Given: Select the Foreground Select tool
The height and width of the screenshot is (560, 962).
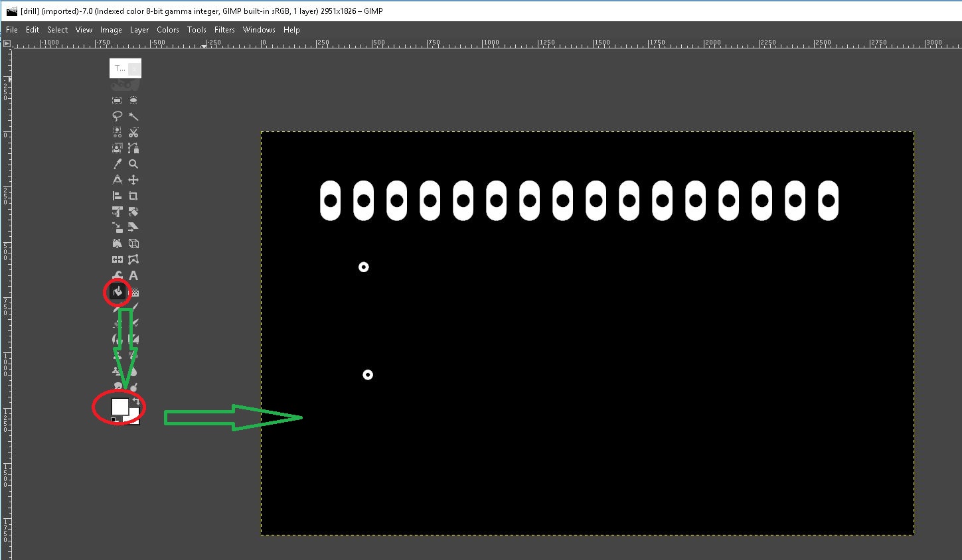Looking at the screenshot, I should pos(117,148).
